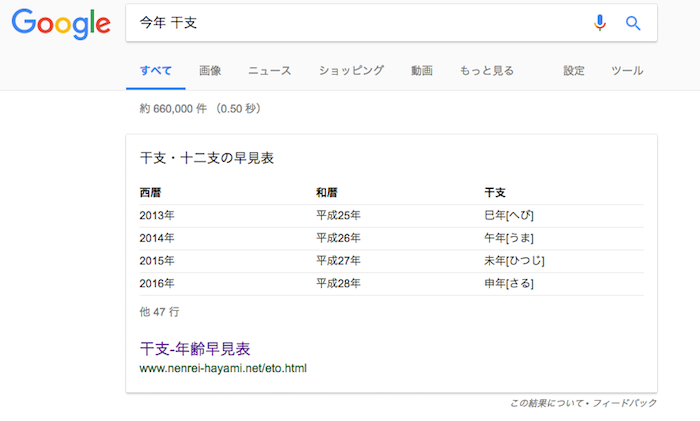Open the ニュース tab
The image size is (700, 421).
(x=269, y=71)
